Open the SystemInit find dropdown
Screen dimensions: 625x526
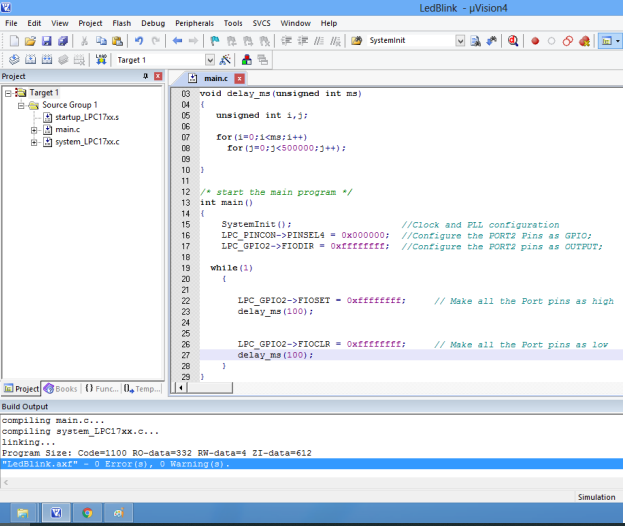click(460, 41)
